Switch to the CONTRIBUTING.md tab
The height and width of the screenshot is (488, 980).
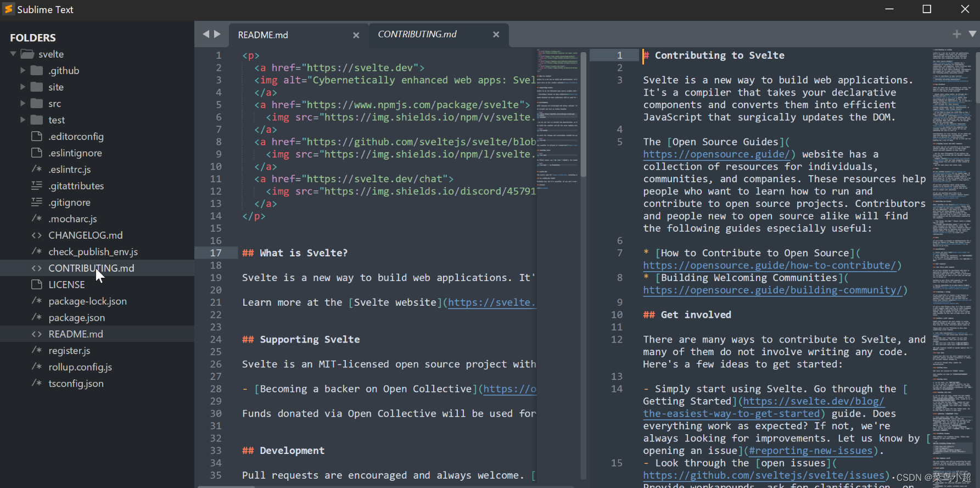[417, 34]
